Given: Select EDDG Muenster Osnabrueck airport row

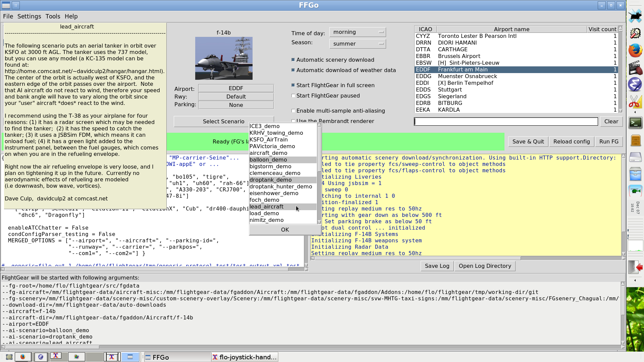Looking at the screenshot, I should [x=516, y=76].
